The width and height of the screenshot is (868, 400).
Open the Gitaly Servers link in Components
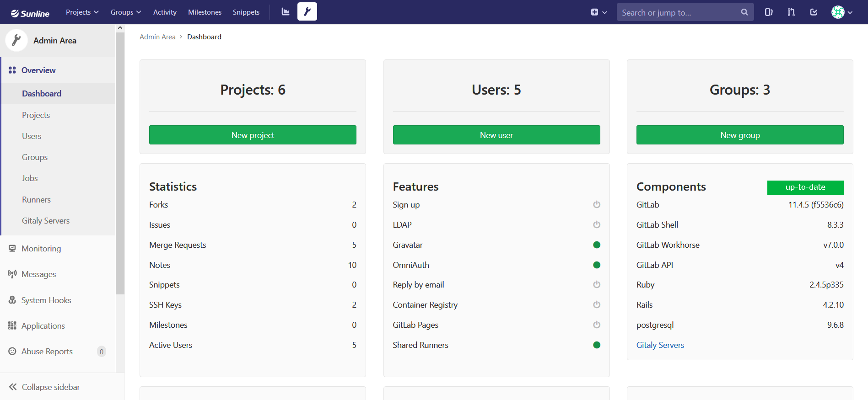tap(660, 345)
